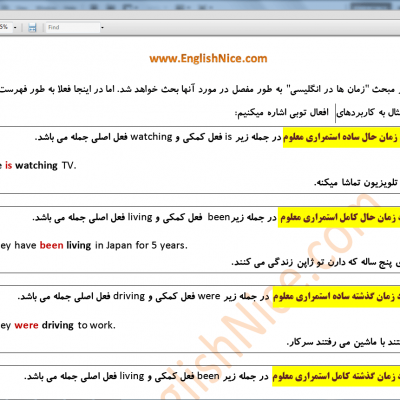Image resolution: width=400 pixels, height=400 pixels.
Task: Open the zoom percentage dropdown arrow
Action: point(15,28)
